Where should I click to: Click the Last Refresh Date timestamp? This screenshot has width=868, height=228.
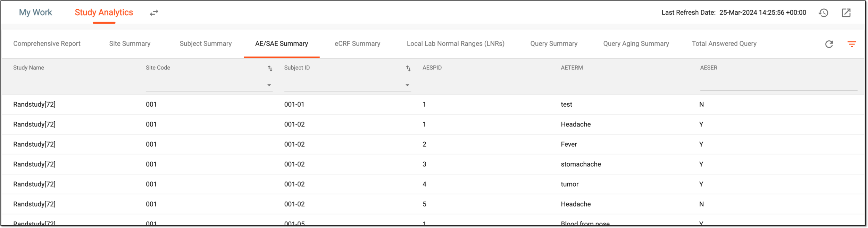762,13
